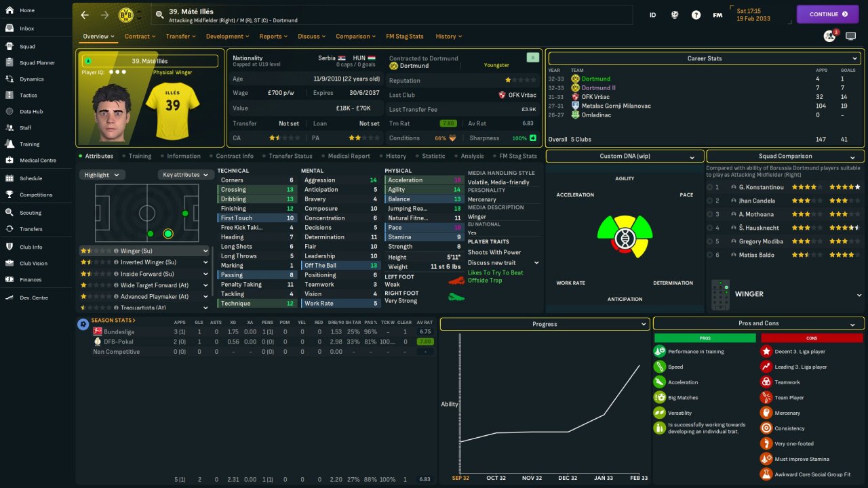Expand the Pros and Cons dropdown

coord(759,323)
